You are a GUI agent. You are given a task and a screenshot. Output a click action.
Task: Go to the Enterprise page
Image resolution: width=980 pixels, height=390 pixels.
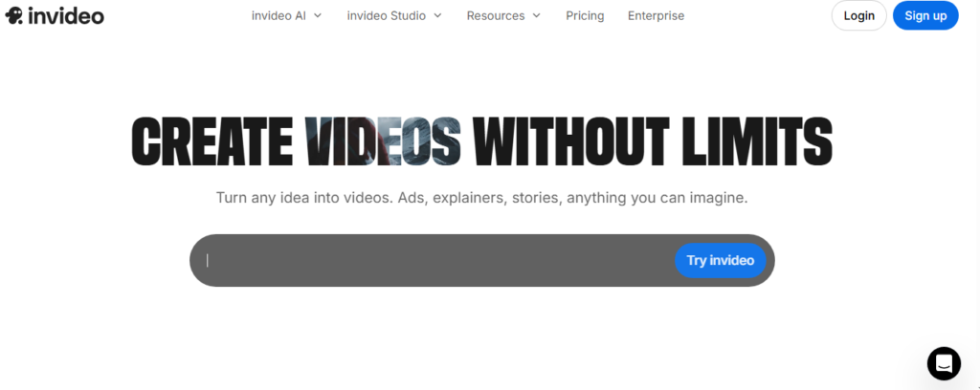pyautogui.click(x=656, y=15)
